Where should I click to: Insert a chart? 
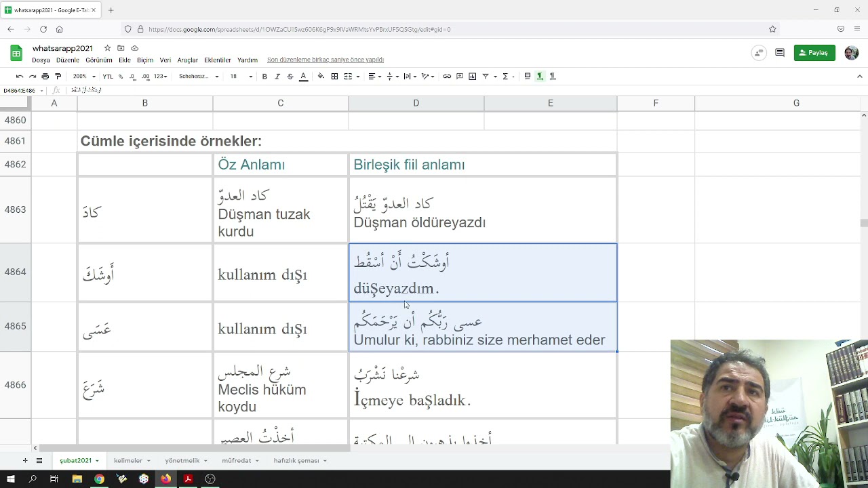(x=473, y=77)
